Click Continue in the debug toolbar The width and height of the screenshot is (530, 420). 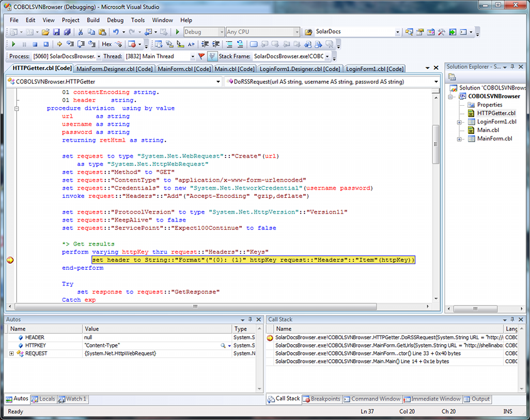coord(14,44)
